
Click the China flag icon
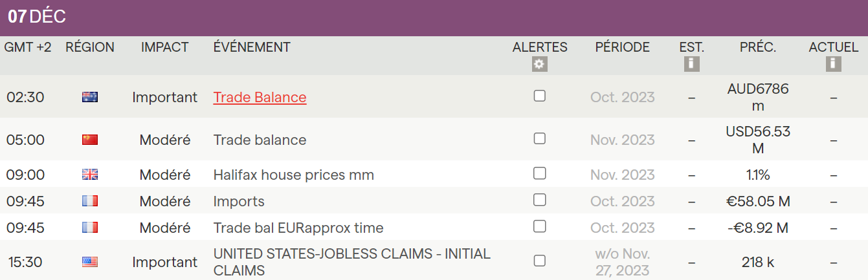(x=90, y=140)
